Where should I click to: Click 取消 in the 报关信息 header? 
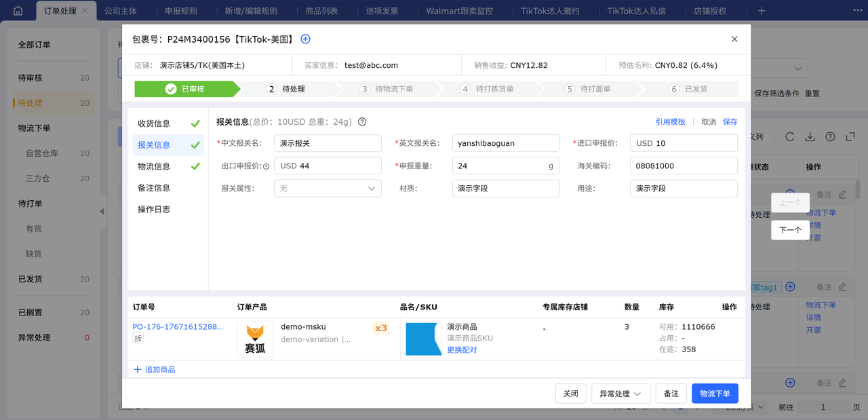[709, 122]
